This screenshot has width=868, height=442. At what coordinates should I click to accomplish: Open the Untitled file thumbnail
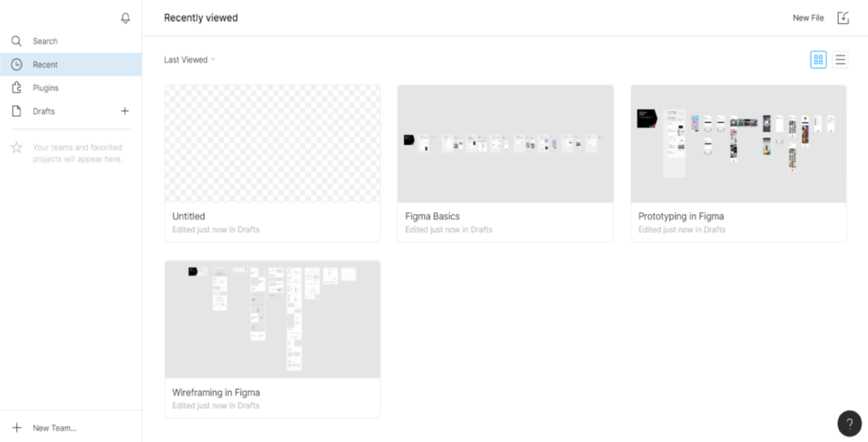point(273,144)
